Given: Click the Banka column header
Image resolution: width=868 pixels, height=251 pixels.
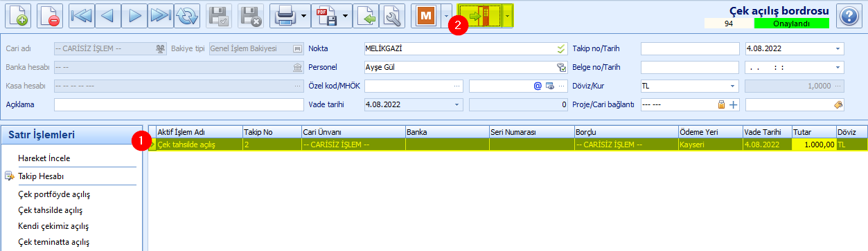Looking at the screenshot, I should coord(447,131).
